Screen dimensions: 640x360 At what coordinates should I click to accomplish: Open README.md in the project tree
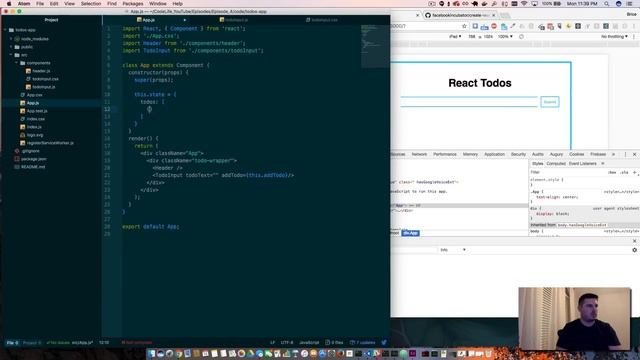[33, 167]
